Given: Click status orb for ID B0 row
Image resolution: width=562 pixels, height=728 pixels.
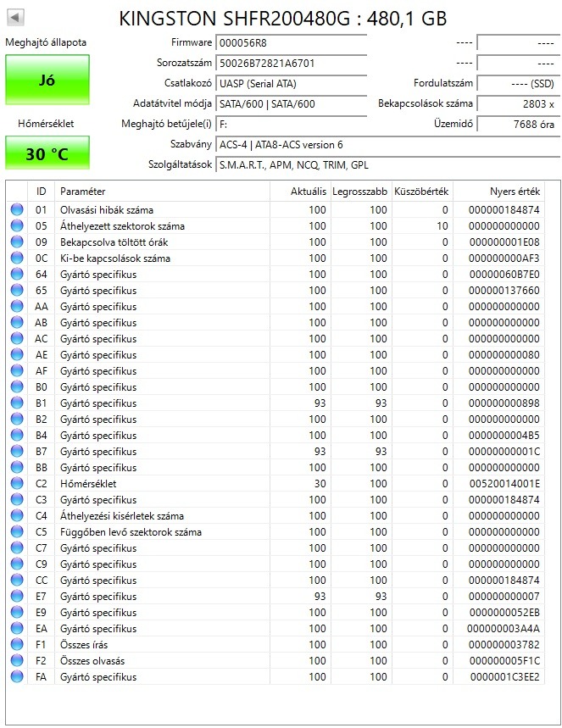Looking at the screenshot, I should (17, 386).
